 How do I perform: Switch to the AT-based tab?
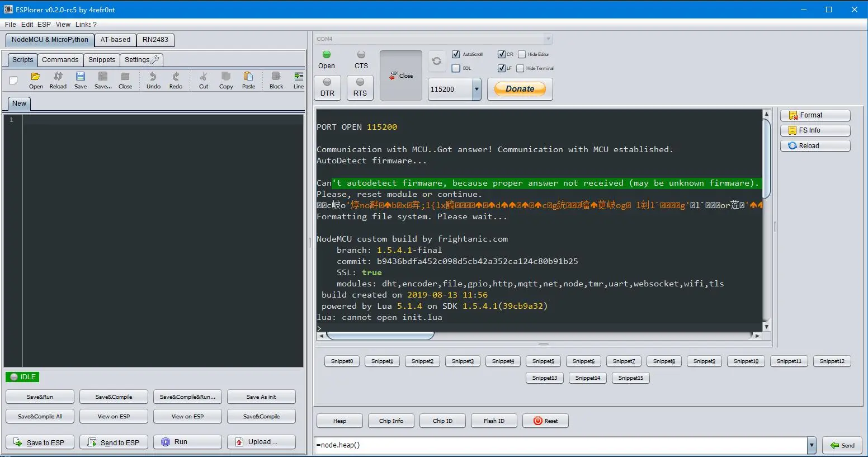(115, 40)
